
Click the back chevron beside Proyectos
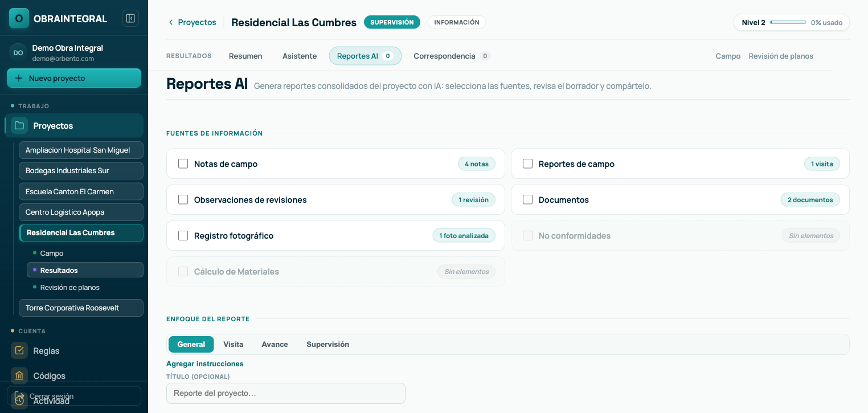point(170,22)
